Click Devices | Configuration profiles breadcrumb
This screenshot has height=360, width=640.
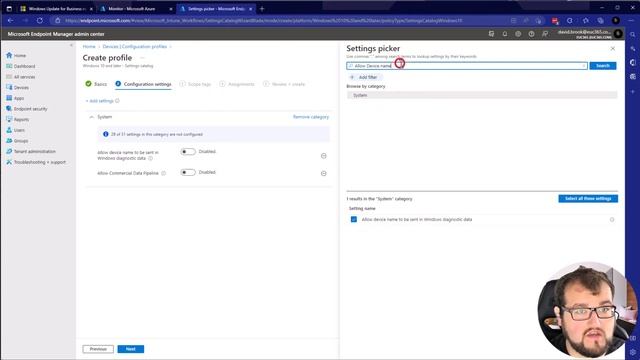point(135,47)
